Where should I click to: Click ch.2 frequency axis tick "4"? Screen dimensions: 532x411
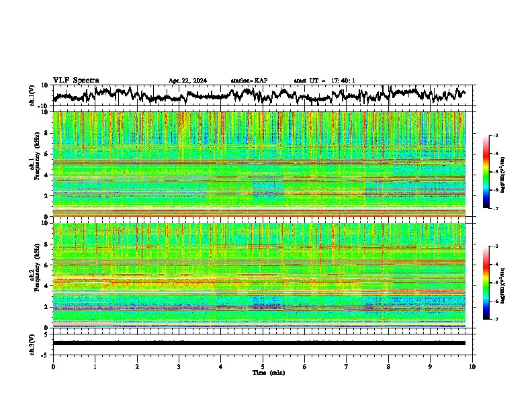pyautogui.click(x=46, y=286)
